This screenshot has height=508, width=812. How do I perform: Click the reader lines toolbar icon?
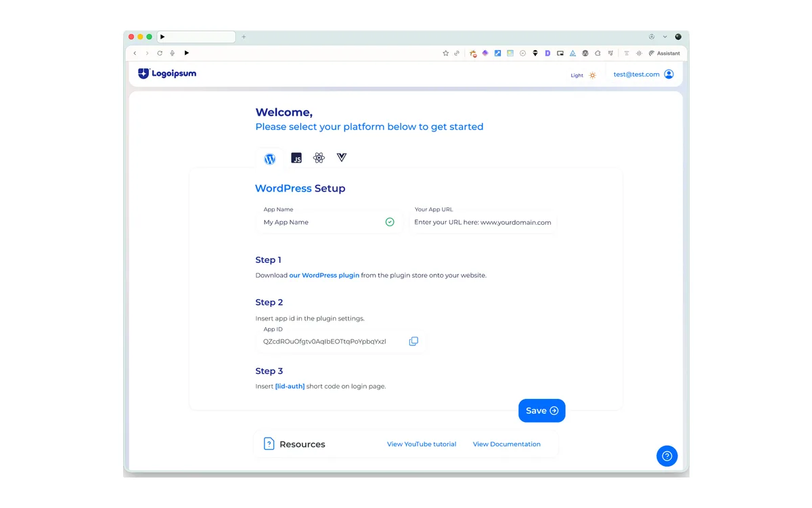[x=627, y=53]
